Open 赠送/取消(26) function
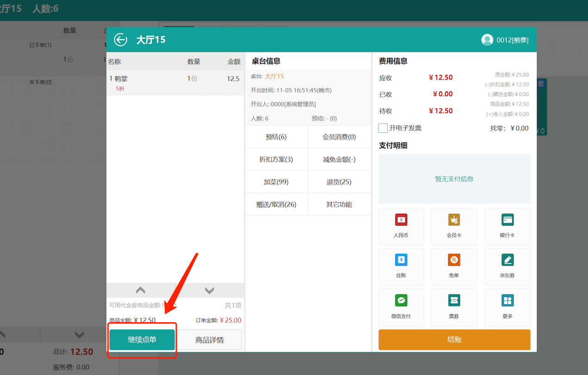588x375 pixels. point(277,204)
